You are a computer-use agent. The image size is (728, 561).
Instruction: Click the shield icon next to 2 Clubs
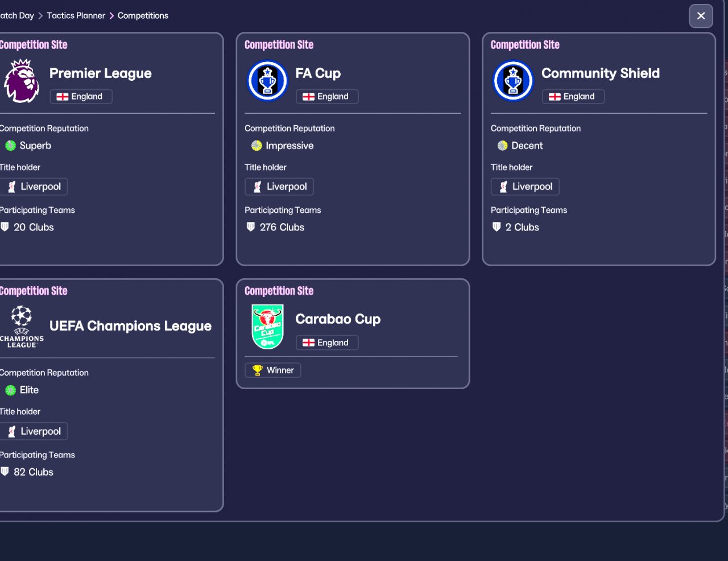click(x=497, y=227)
